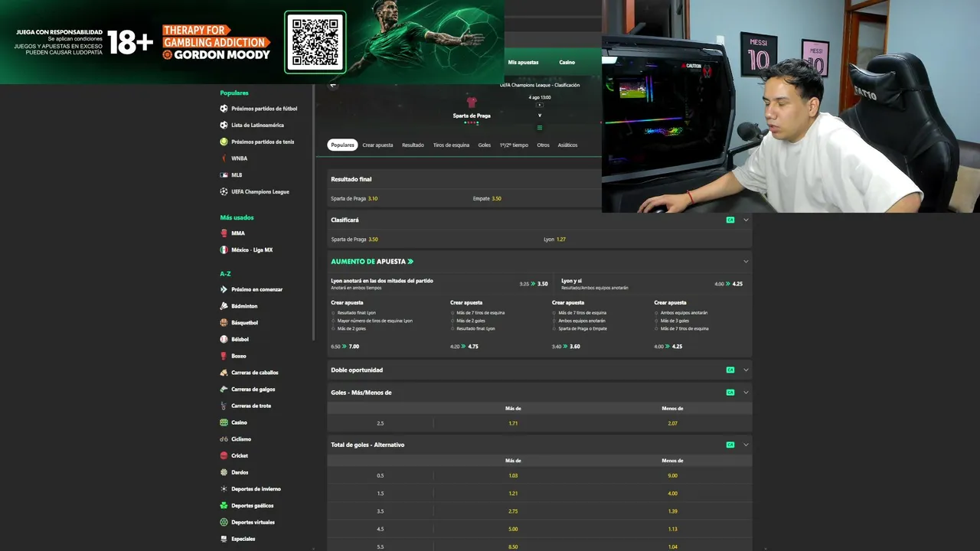
Task: Open the 1º/2º tiempo tab
Action: [x=514, y=145]
